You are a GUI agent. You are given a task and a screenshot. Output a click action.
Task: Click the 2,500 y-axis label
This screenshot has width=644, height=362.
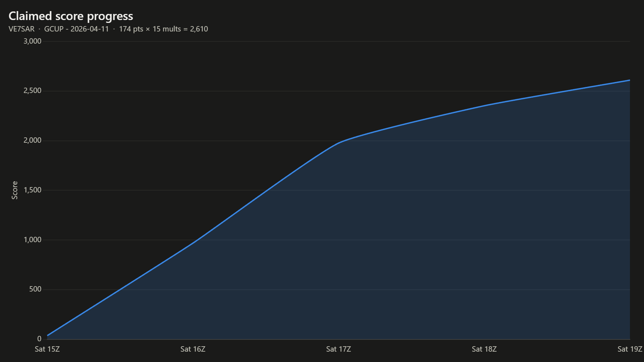coord(33,91)
